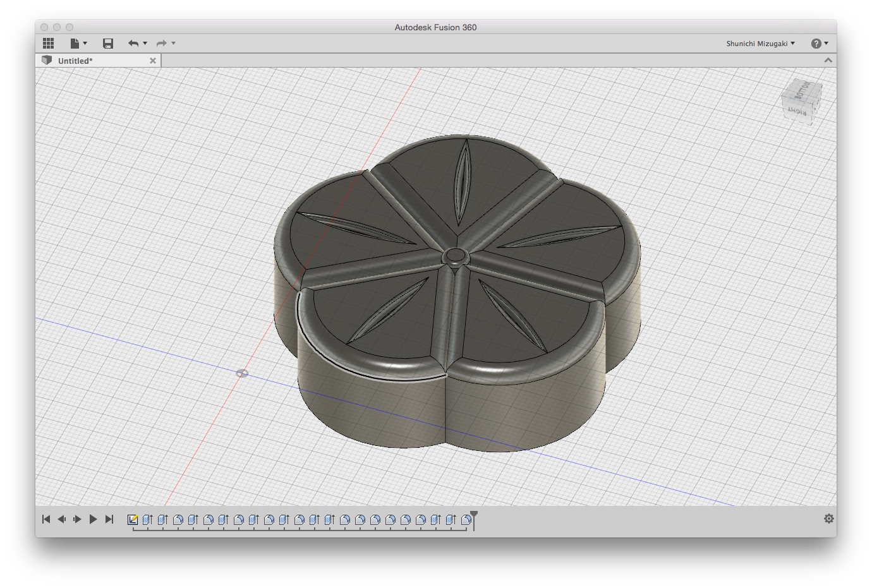Open timeline settings gear
Screen dimensions: 872x588
[829, 519]
